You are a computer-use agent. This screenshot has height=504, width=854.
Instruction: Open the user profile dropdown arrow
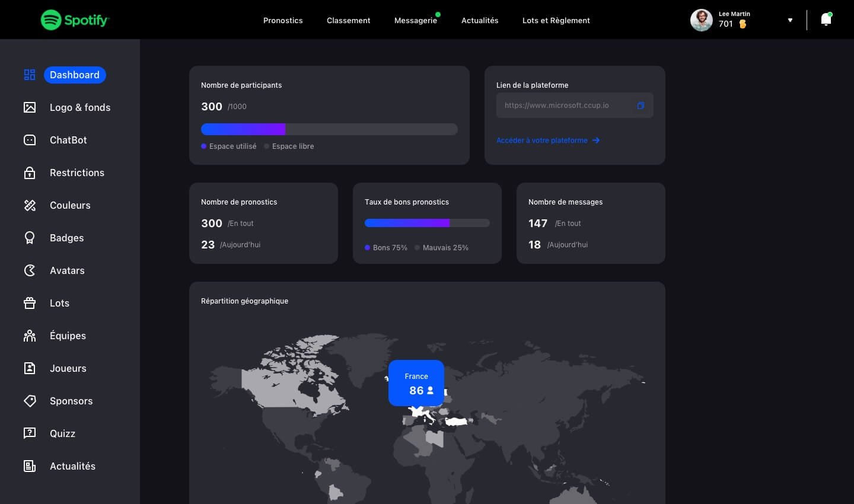(790, 20)
